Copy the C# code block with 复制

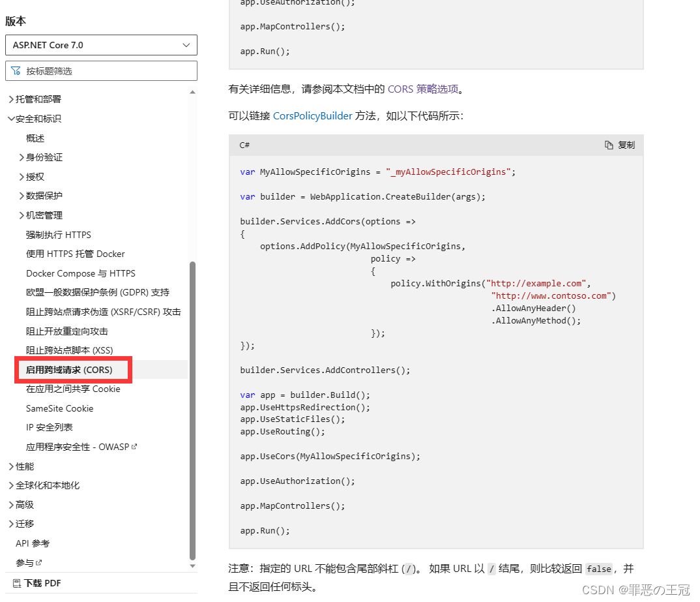coord(620,145)
